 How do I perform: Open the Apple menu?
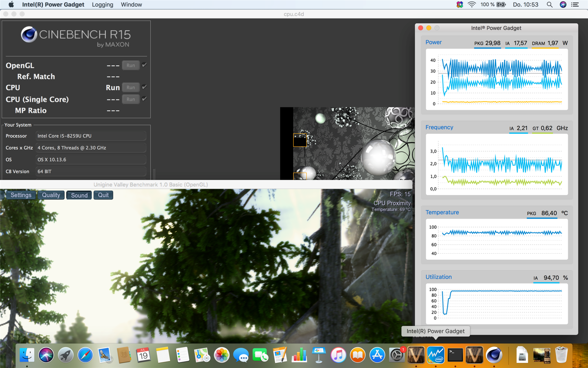[11, 5]
